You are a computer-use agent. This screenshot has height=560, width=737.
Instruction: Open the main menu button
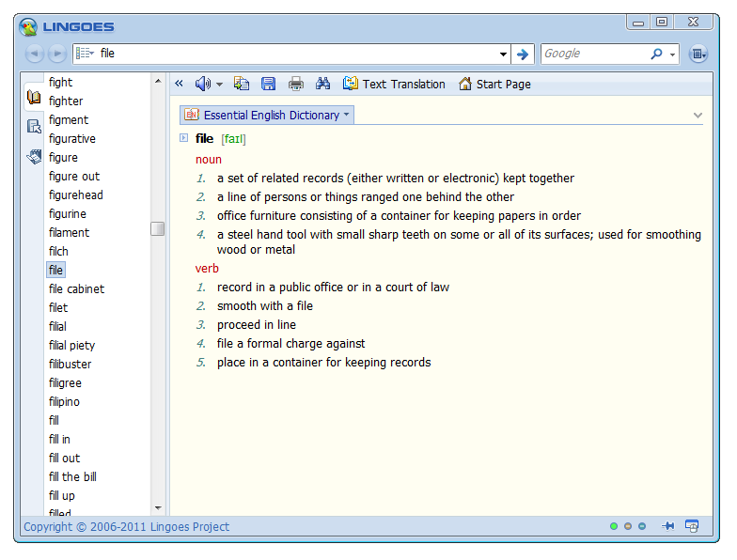pos(698,54)
